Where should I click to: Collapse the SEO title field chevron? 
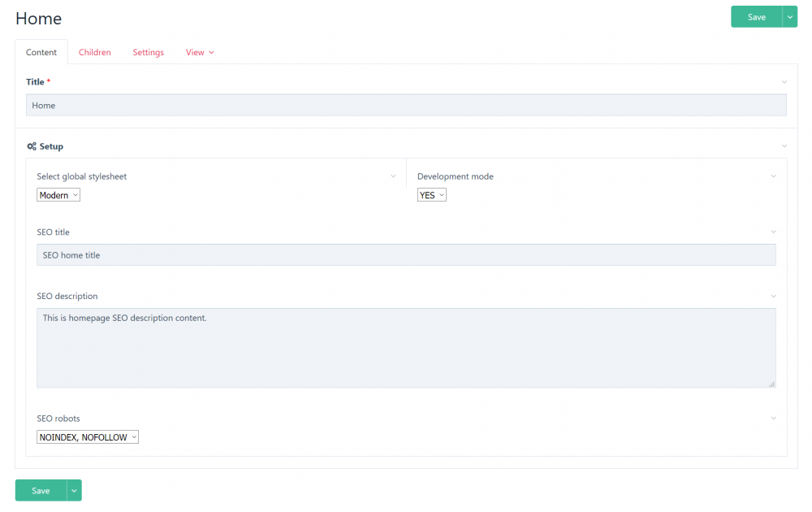(x=773, y=232)
